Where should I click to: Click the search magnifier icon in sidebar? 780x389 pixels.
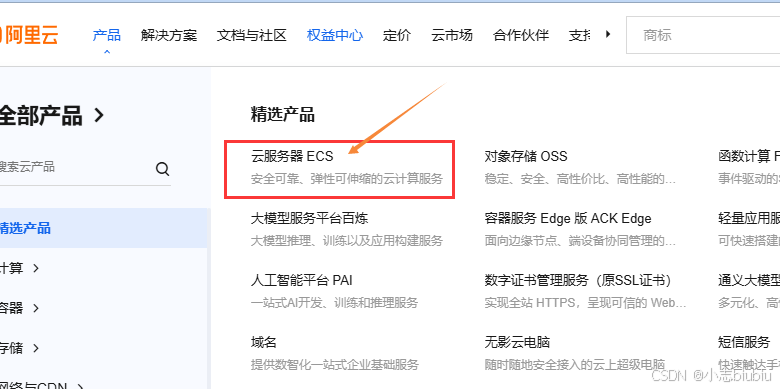pos(163,169)
